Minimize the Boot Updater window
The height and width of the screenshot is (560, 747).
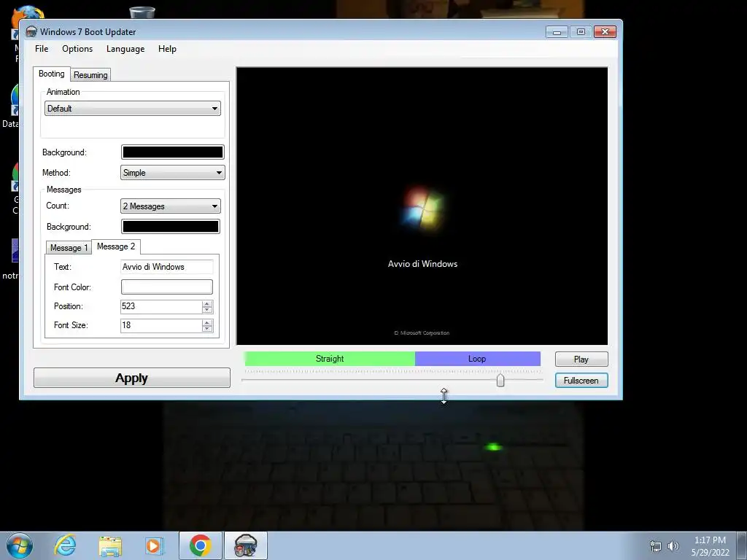coord(557,32)
